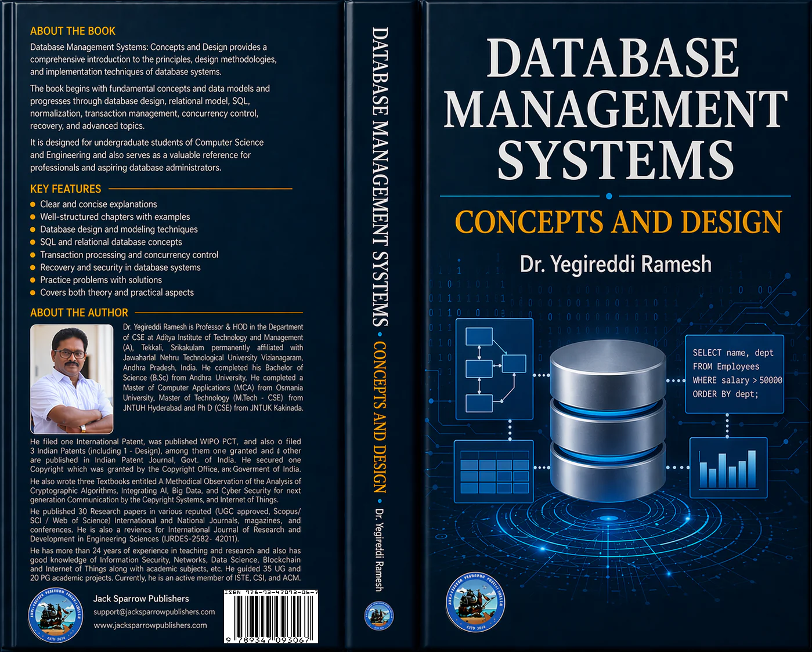Click 'CONCEPTS AND DESIGN' on spine
This screenshot has height=652, width=812.
380,418
